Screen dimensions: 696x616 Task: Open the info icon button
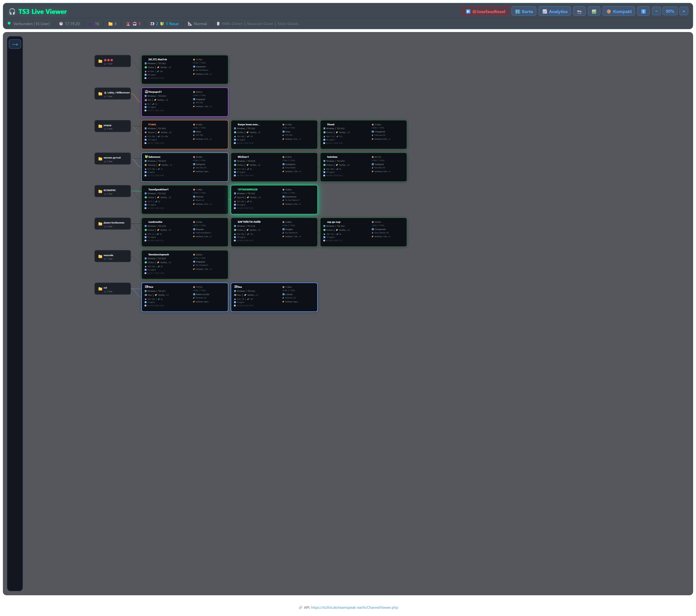coord(643,11)
